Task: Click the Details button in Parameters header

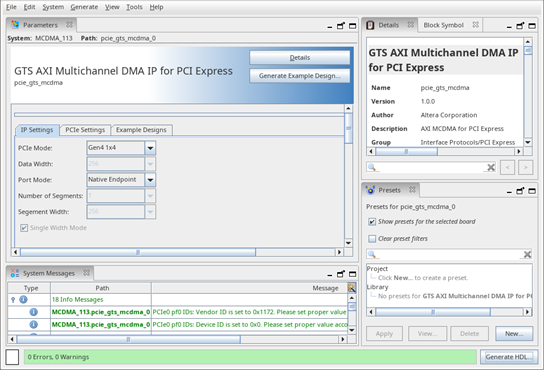Action: tap(300, 58)
